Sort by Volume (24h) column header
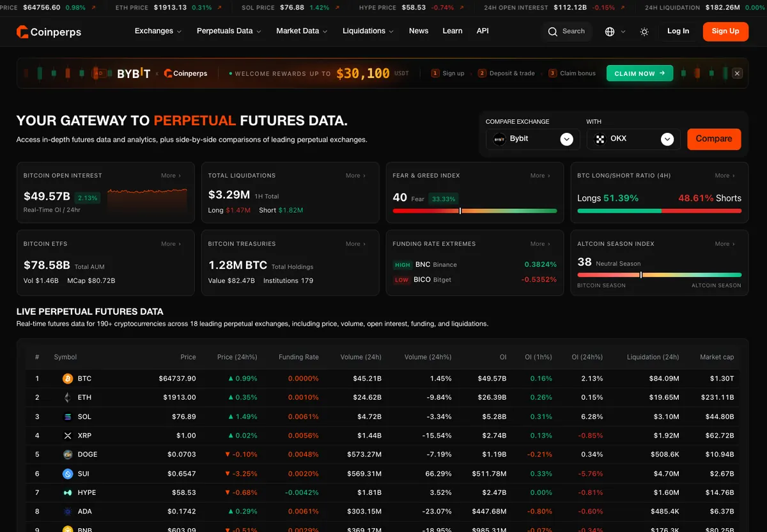Image resolution: width=767 pixels, height=532 pixels. coord(361,357)
